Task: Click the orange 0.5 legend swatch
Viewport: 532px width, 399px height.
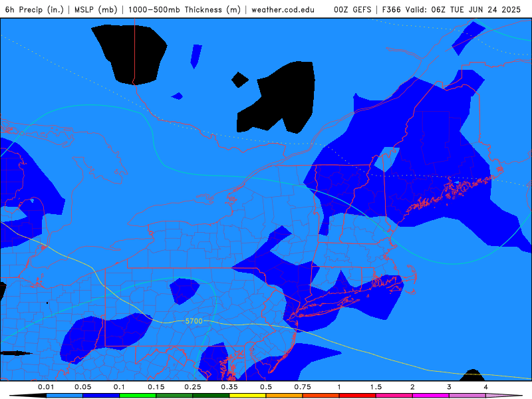Action: point(285,396)
